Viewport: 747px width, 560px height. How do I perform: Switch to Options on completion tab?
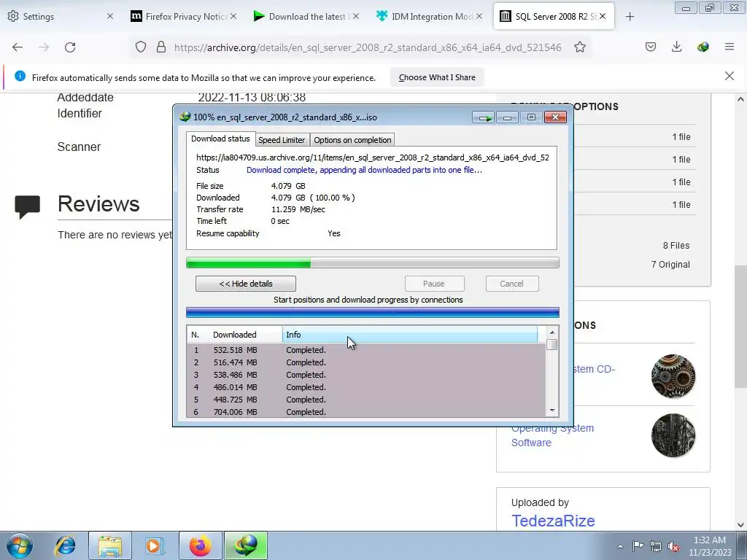click(x=352, y=139)
